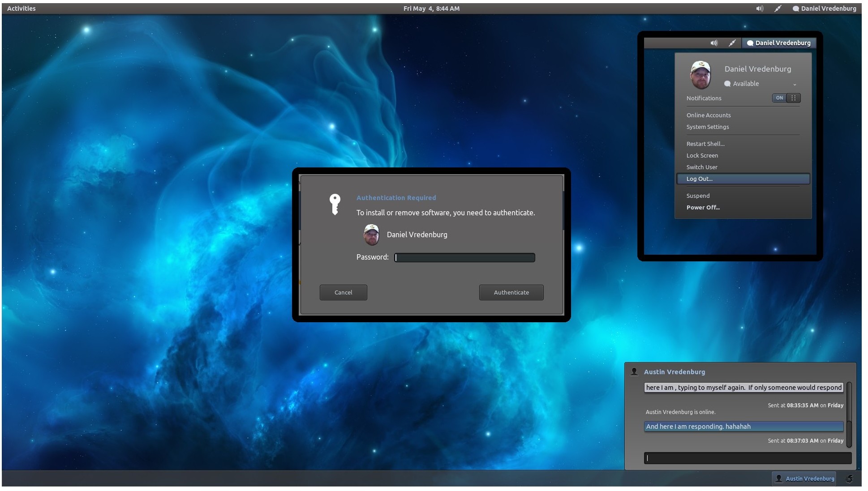
Task: Open Online Accounts
Action: 709,115
